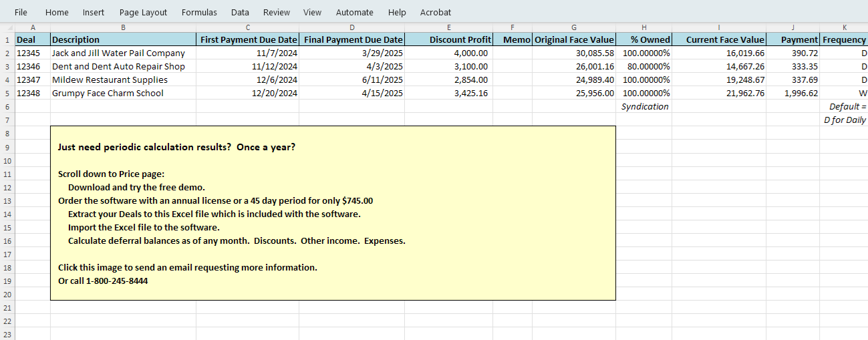Switch to the Formulas tab
Image resolution: width=868 pixels, height=340 pixels.
pyautogui.click(x=199, y=12)
